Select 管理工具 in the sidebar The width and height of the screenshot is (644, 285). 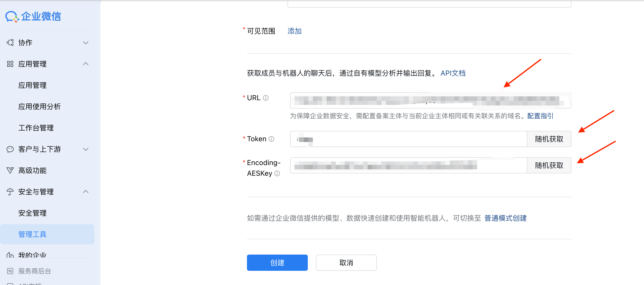[x=32, y=234]
